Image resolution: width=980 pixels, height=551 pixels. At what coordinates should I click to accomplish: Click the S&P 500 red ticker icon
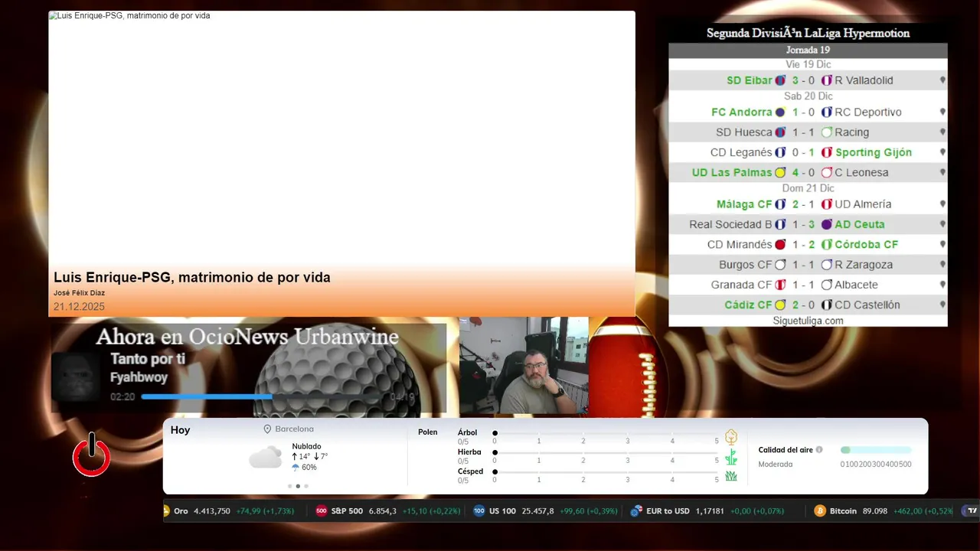click(x=322, y=510)
